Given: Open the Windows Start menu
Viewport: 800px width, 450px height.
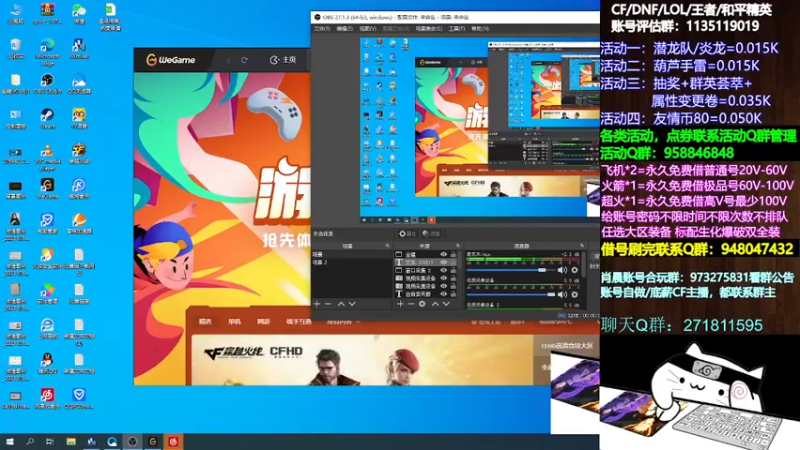Looking at the screenshot, I should tap(9, 441).
